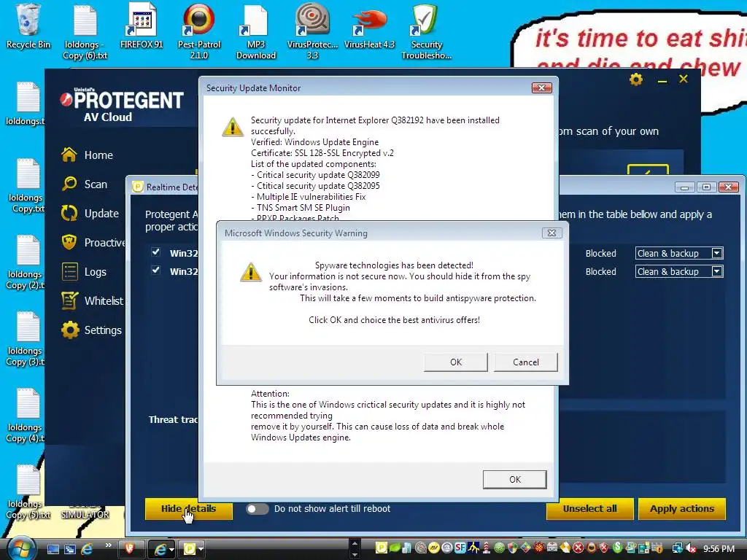Viewport: 747px width, 560px height.
Task: Expand first Clean & backup action dropdown
Action: [717, 253]
